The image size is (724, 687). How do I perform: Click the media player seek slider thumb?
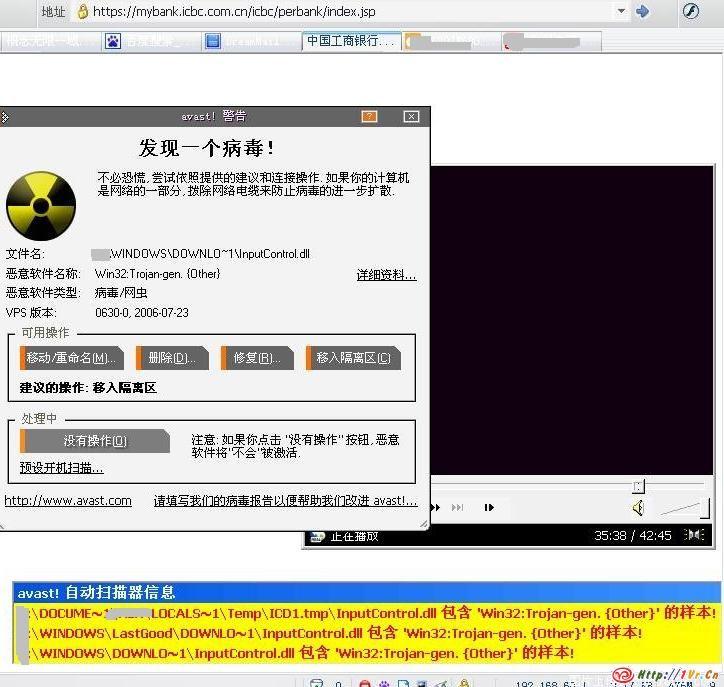(638, 486)
